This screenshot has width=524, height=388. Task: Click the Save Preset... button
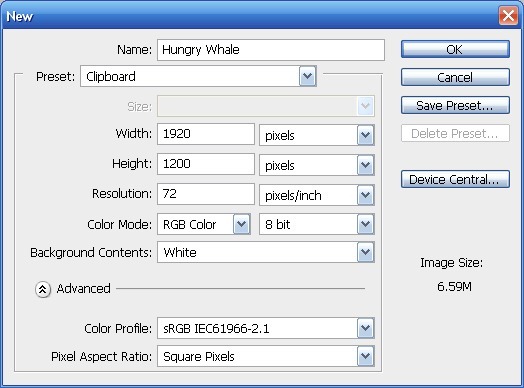[455, 106]
